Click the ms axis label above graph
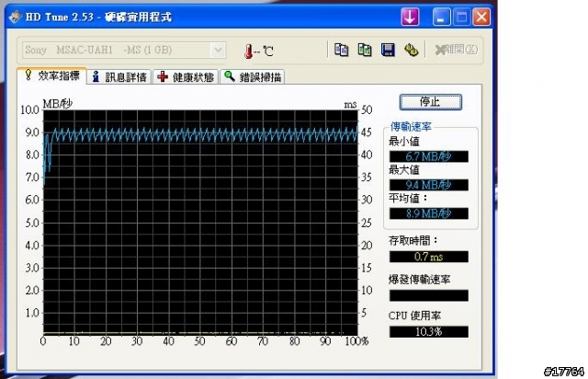The image size is (588, 379). pyautogui.click(x=350, y=105)
